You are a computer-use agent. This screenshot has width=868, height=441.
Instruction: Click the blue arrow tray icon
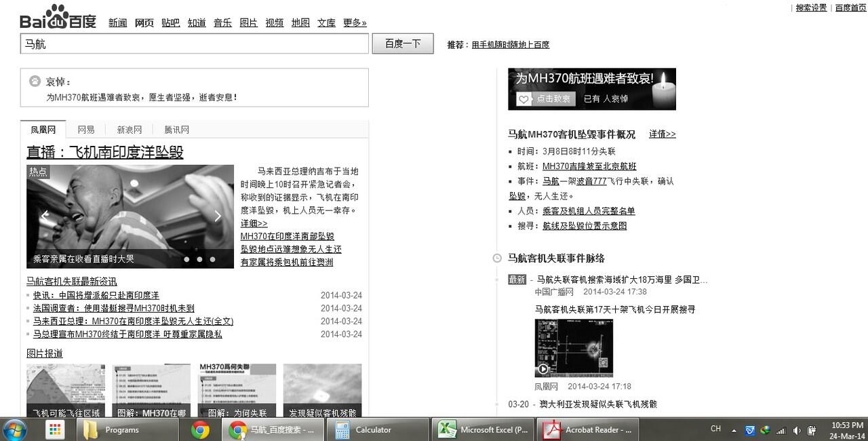pyautogui.click(x=750, y=430)
